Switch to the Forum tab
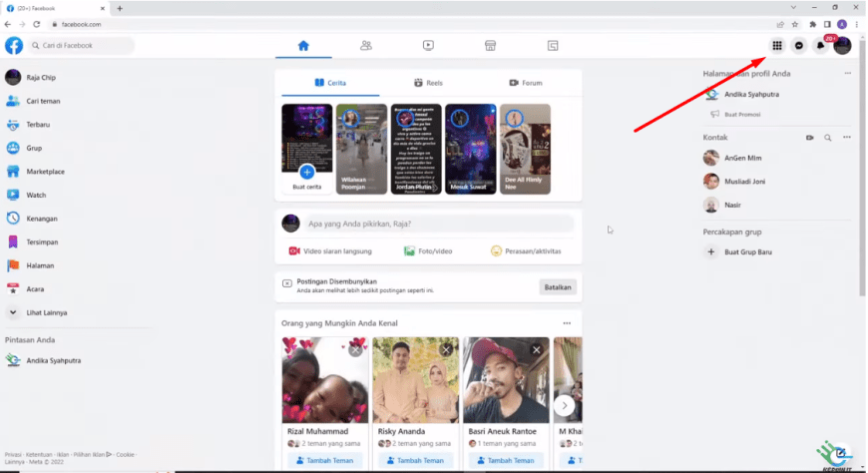This screenshot has height=473, width=868. click(x=526, y=83)
